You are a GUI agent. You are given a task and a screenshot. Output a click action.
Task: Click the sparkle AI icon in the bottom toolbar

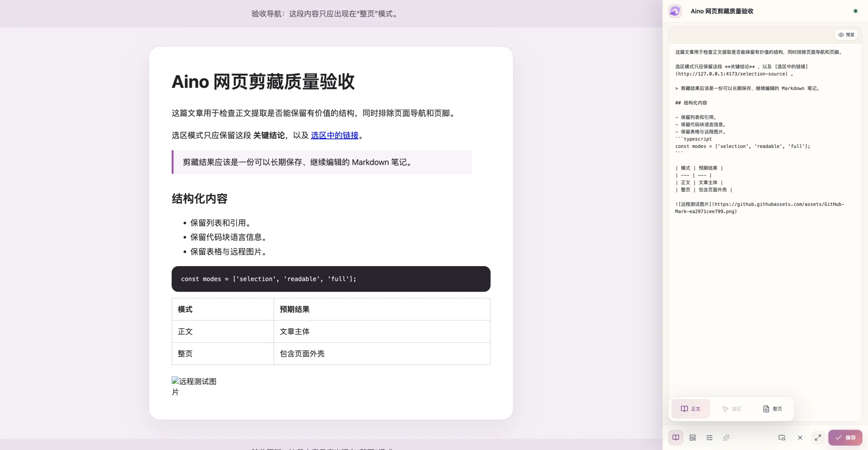[x=726, y=438]
